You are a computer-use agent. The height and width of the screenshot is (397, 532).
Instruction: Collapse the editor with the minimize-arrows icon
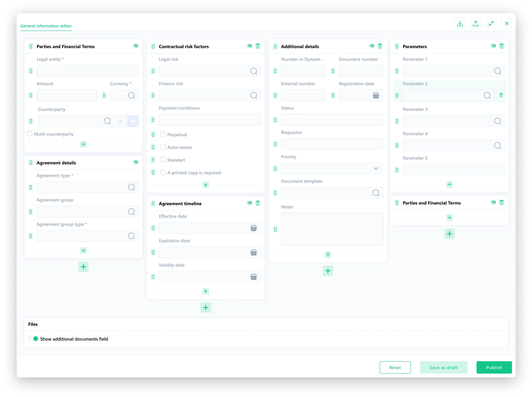[491, 23]
